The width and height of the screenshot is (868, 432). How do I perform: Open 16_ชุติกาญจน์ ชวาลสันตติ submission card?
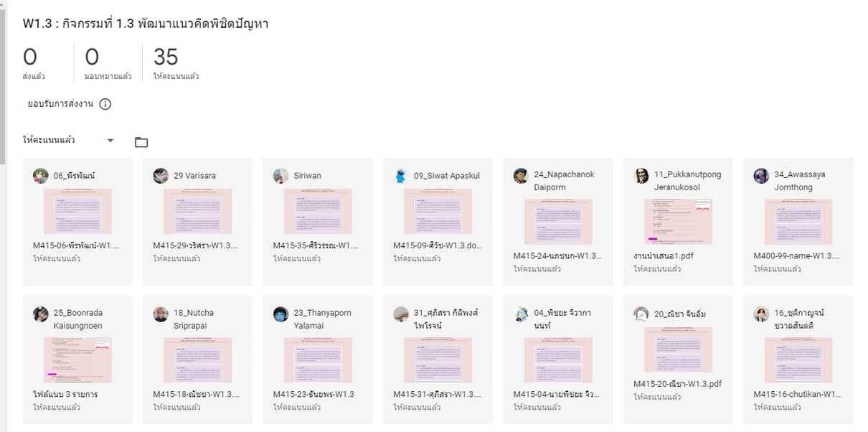tap(798, 359)
